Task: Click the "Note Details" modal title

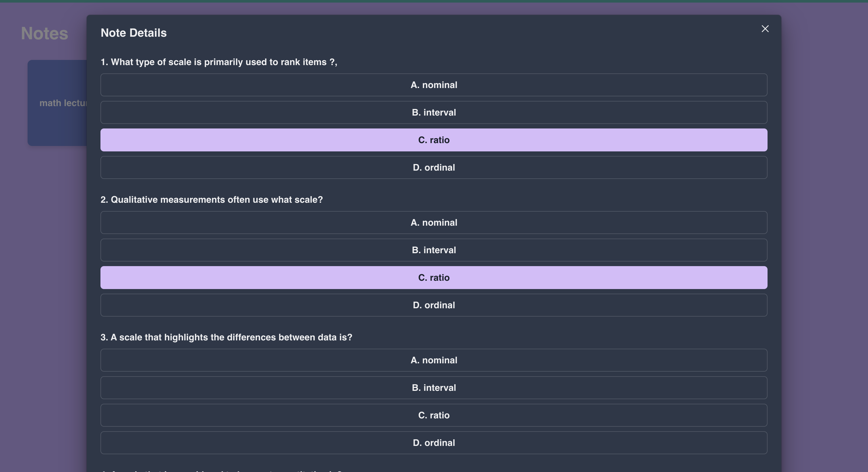Action: tap(133, 32)
